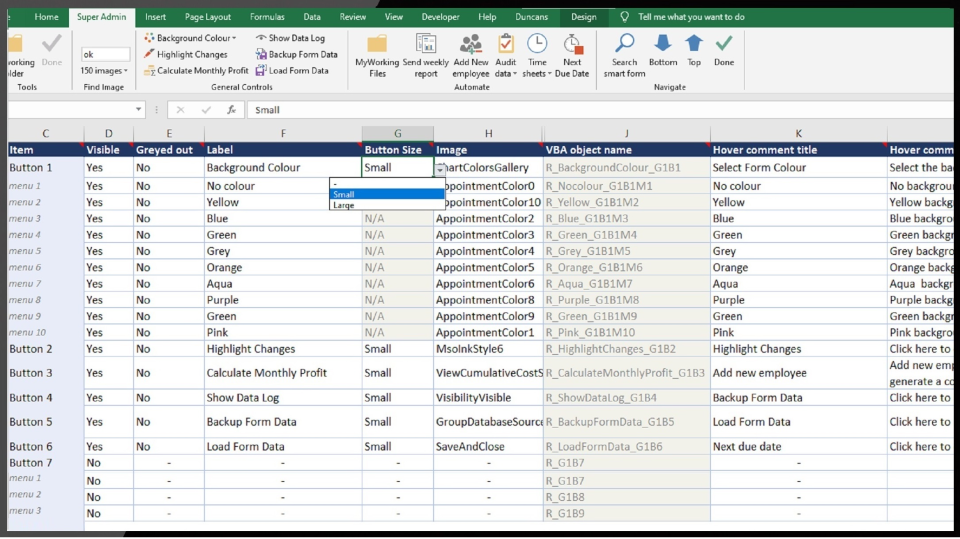Click Done in the Navigate group
This screenshot has width=960, height=539.
724,50
